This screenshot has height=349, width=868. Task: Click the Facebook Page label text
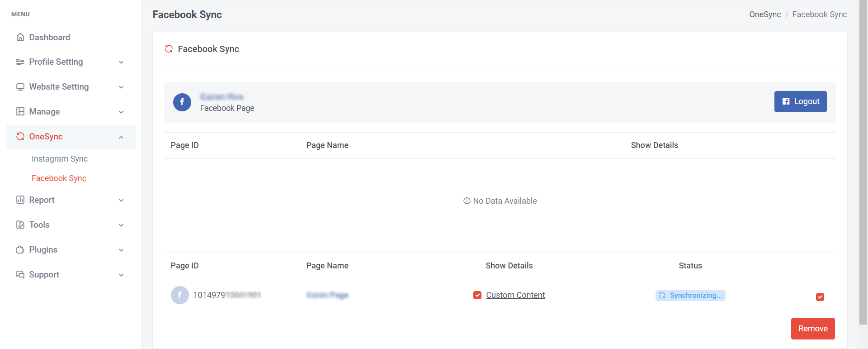[227, 108]
